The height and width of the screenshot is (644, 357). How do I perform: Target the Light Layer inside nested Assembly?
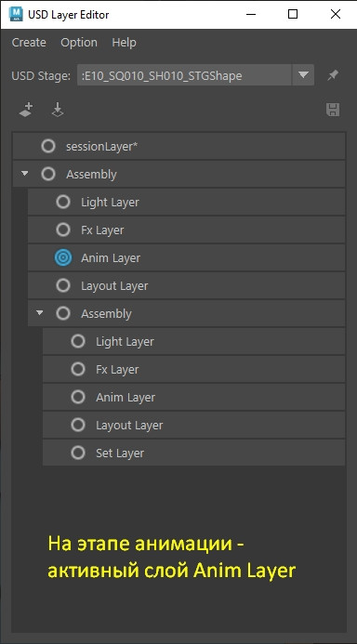tap(78, 341)
